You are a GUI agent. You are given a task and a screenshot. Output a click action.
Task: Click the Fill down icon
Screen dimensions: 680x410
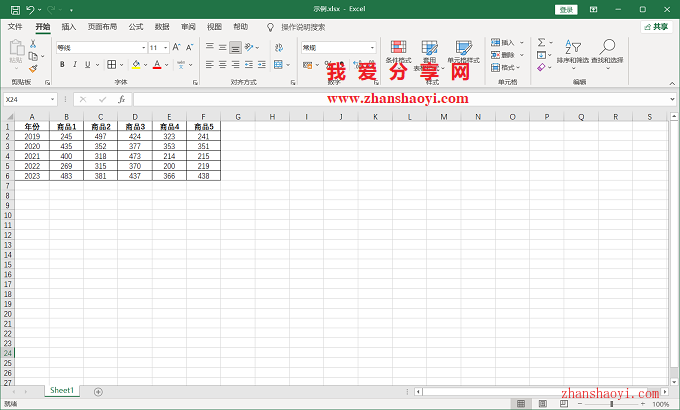coord(541,55)
